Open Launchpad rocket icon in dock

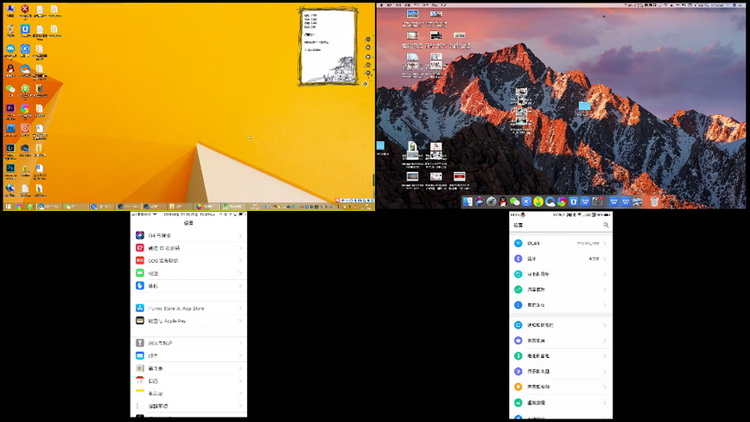(x=490, y=201)
